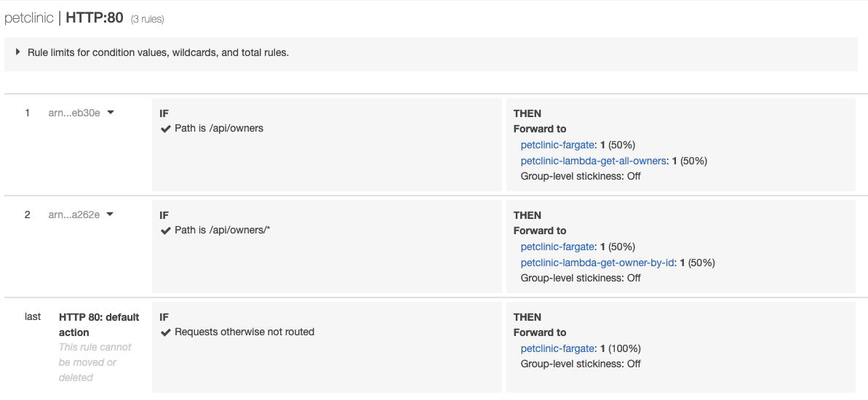The width and height of the screenshot is (868, 400).
Task: Click the Rule limits for condition values text
Action: (x=158, y=52)
